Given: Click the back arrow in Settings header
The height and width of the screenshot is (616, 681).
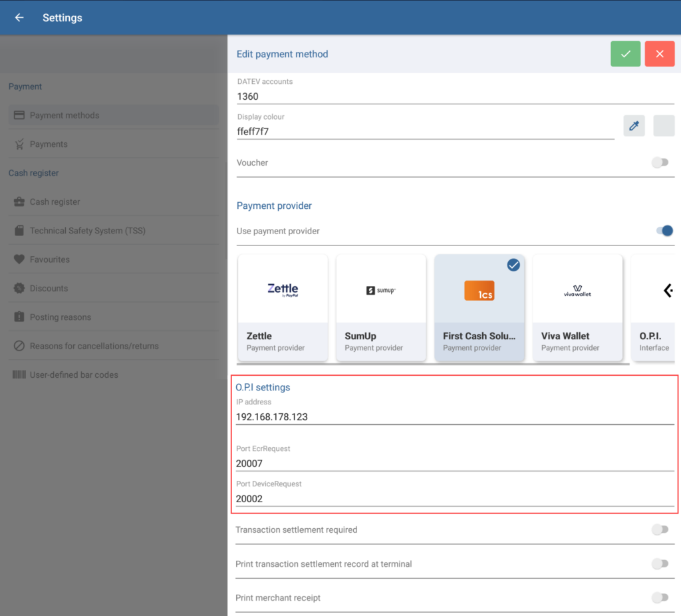Looking at the screenshot, I should tap(19, 18).
